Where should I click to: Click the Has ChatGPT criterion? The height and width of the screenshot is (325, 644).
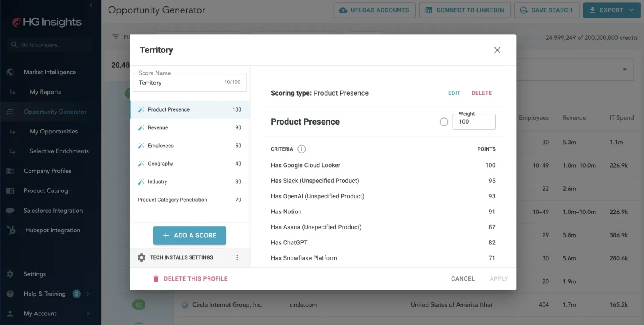pos(289,242)
